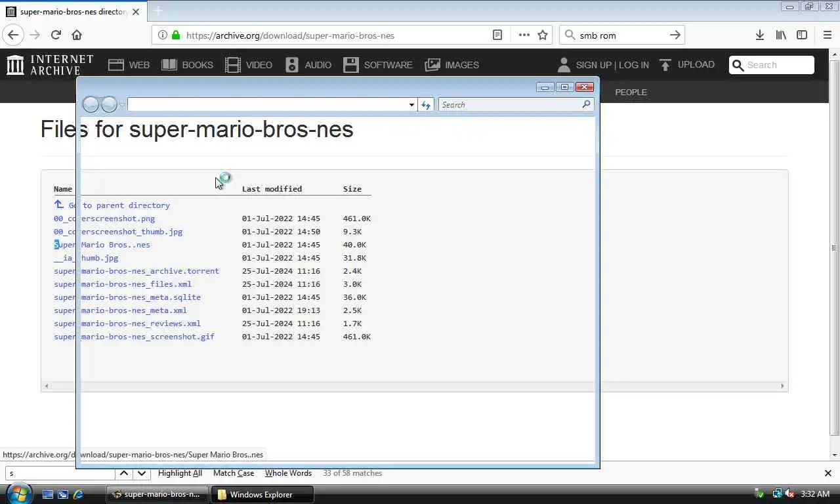Open Super Mario Bros..nes file link
This screenshot has height=504, width=840.
tap(102, 245)
